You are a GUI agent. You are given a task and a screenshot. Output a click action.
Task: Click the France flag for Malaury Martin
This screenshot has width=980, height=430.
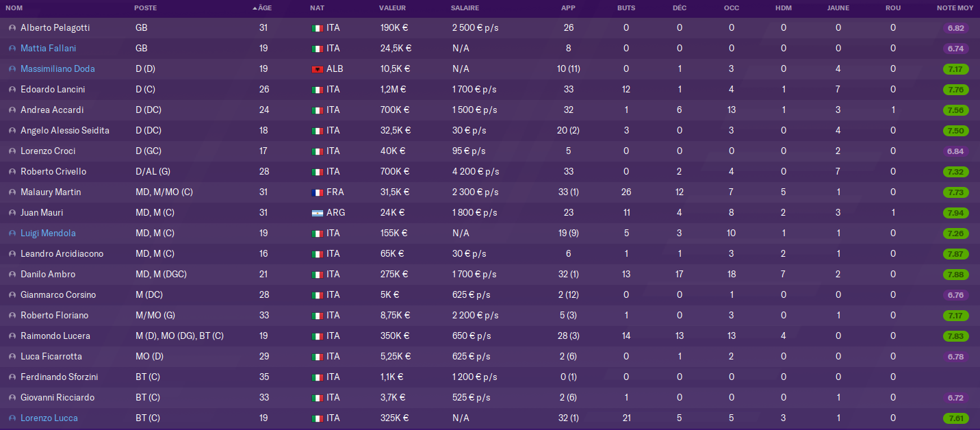click(317, 192)
